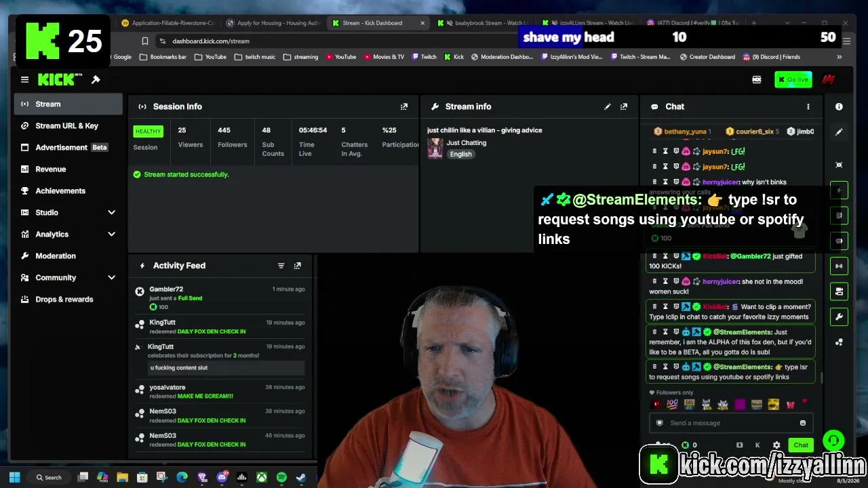Open Steam from the taskbar
The image size is (868, 488).
tap(300, 477)
